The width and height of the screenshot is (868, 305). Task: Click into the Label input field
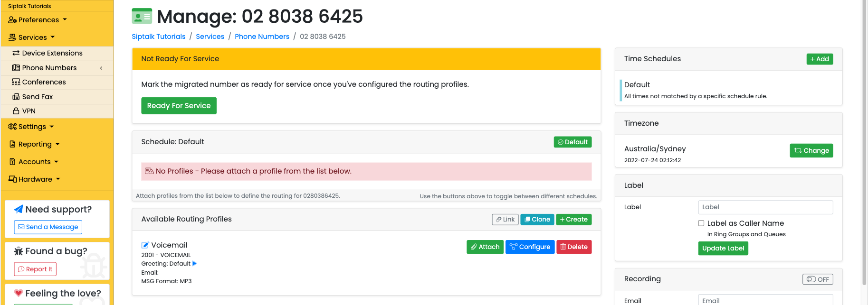[x=765, y=207]
